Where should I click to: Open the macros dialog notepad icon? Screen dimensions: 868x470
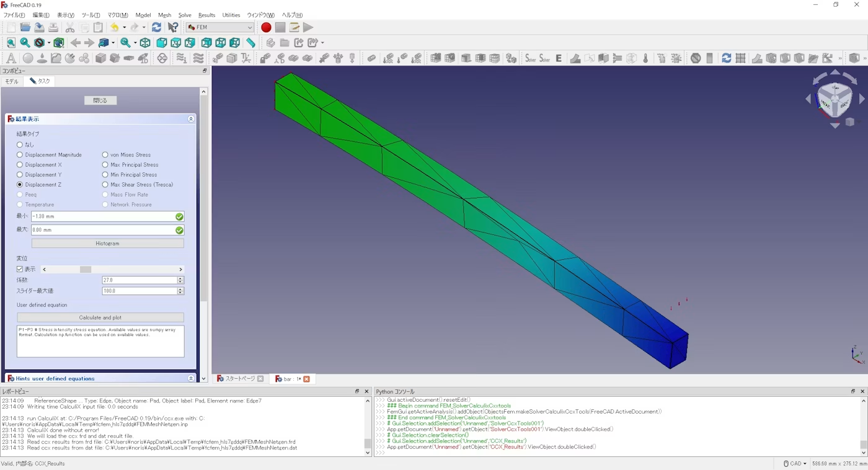tap(294, 27)
